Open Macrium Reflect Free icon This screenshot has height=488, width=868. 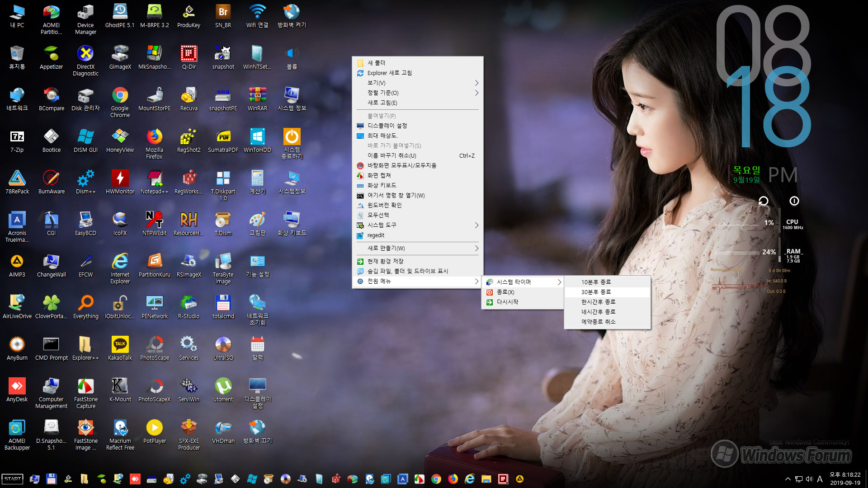pos(120,435)
